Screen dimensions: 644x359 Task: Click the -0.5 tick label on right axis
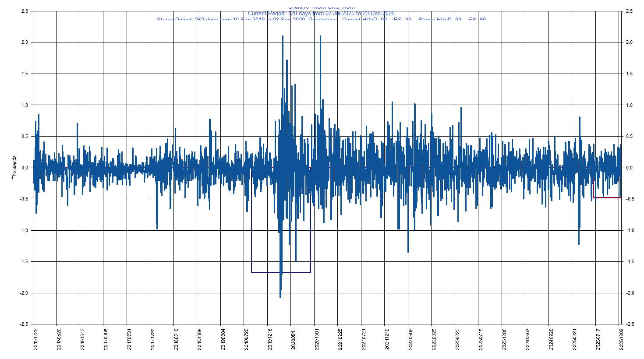(630, 199)
